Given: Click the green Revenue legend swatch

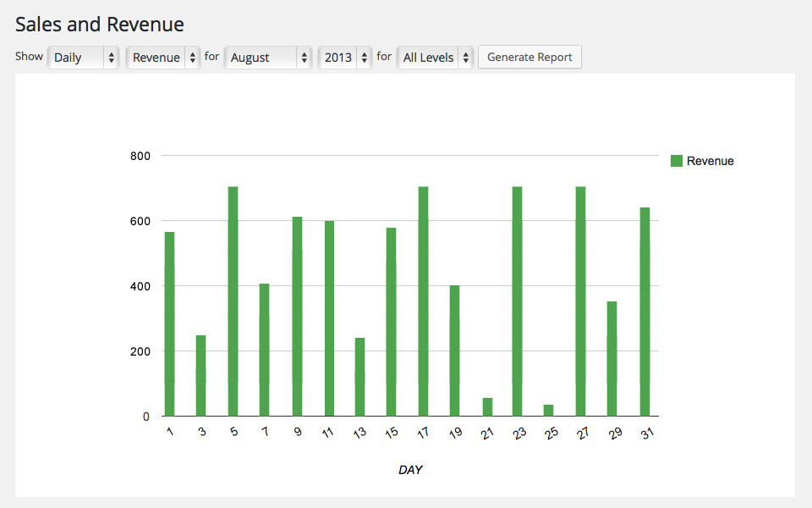Looking at the screenshot, I should 677,161.
